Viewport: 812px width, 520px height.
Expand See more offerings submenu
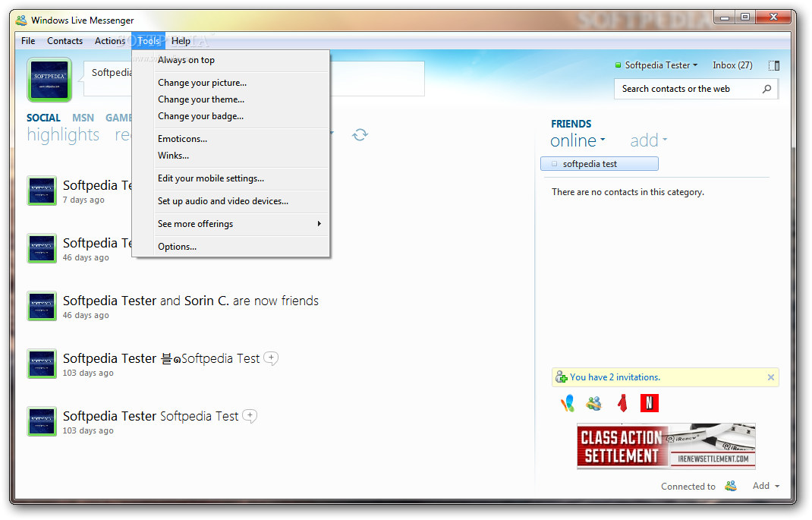click(x=231, y=224)
